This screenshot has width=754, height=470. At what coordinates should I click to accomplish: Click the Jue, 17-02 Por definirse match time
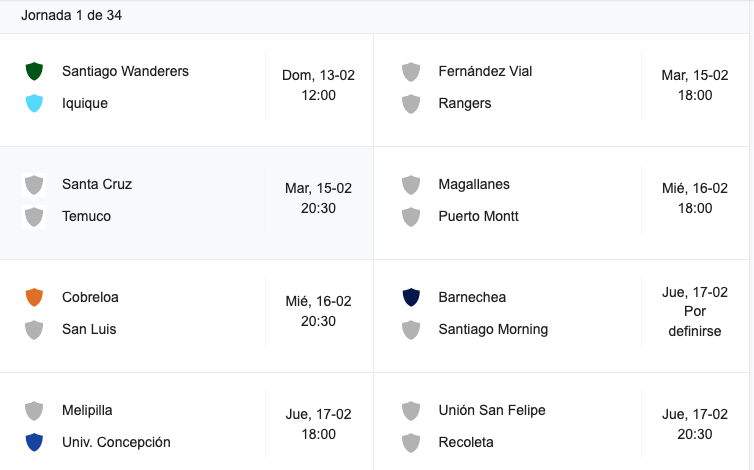[x=695, y=311]
